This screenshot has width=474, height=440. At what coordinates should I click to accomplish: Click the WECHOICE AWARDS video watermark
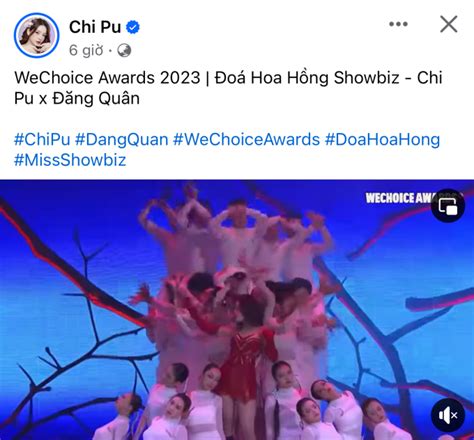coord(398,198)
